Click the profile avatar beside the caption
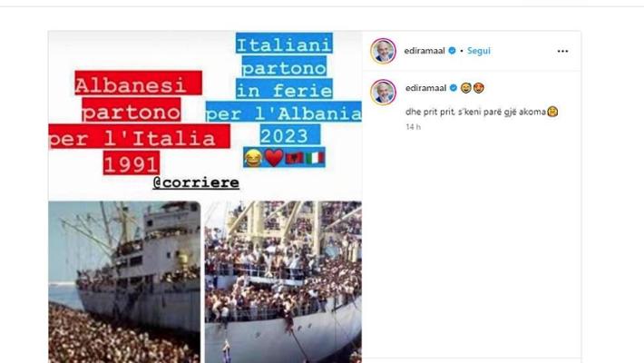Screen dimensions: 644x363 [383, 92]
